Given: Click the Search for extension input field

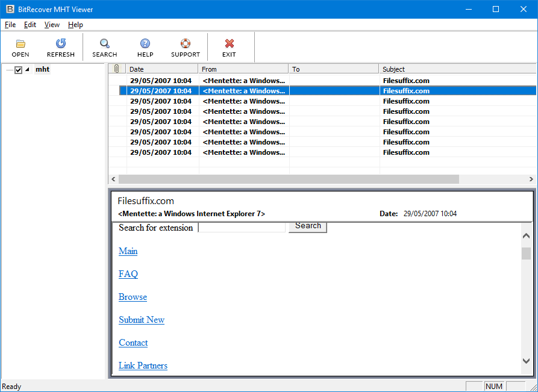Looking at the screenshot, I should tap(242, 227).
